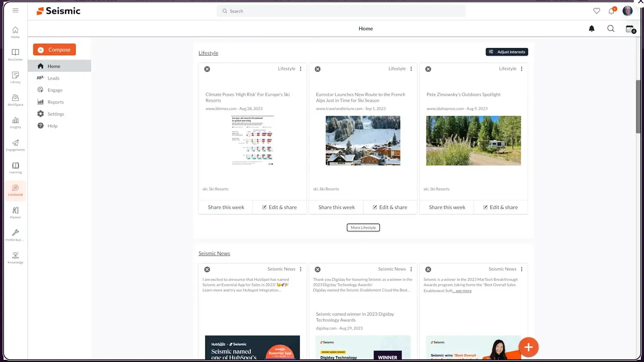Image resolution: width=644 pixels, height=362 pixels.
Task: Edit & share Pete Zimowsky's article
Action: click(x=501, y=207)
